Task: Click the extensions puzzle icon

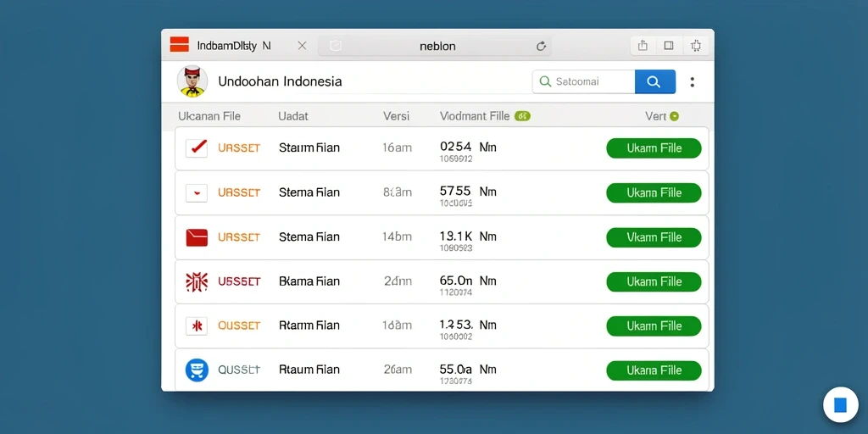Action: (696, 46)
